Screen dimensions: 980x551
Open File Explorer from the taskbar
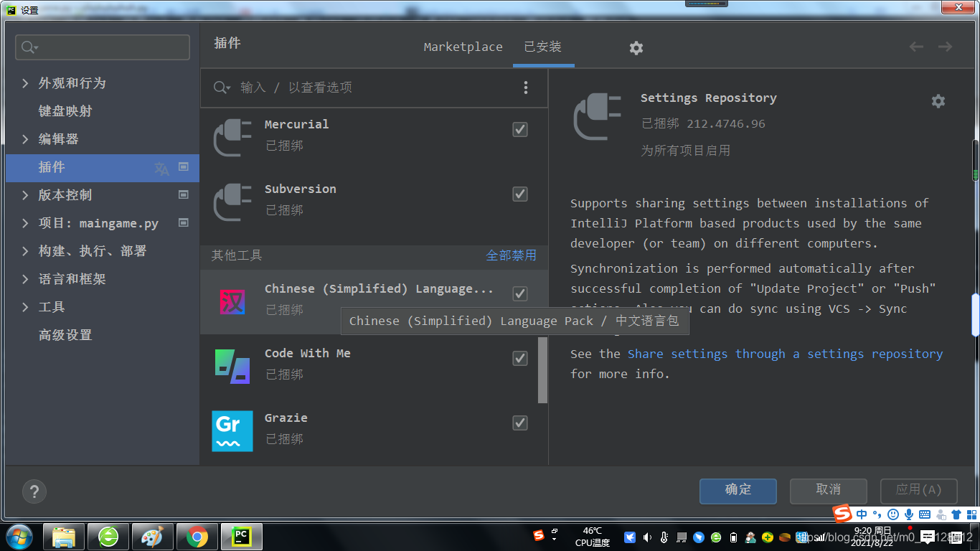64,537
